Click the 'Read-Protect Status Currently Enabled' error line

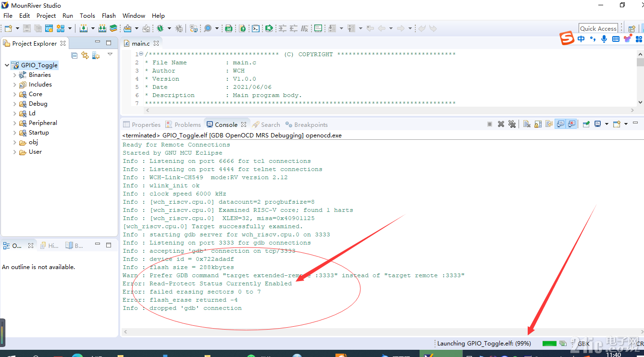click(207, 283)
